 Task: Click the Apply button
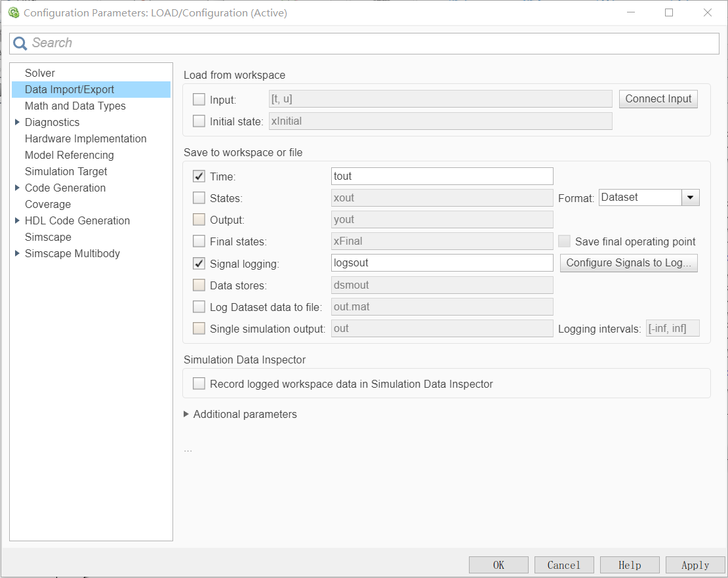pos(695,565)
